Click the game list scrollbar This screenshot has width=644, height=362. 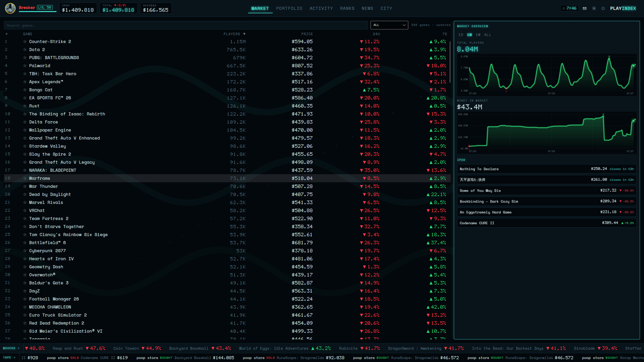(x=450, y=62)
